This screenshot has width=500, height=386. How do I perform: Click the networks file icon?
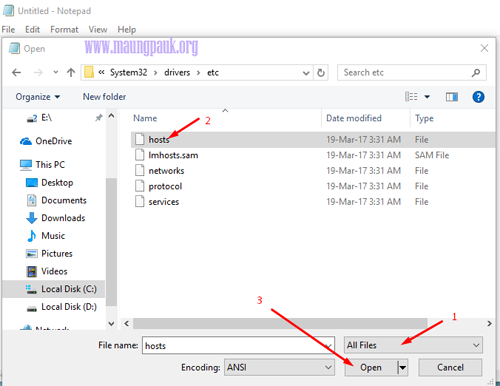pos(140,170)
